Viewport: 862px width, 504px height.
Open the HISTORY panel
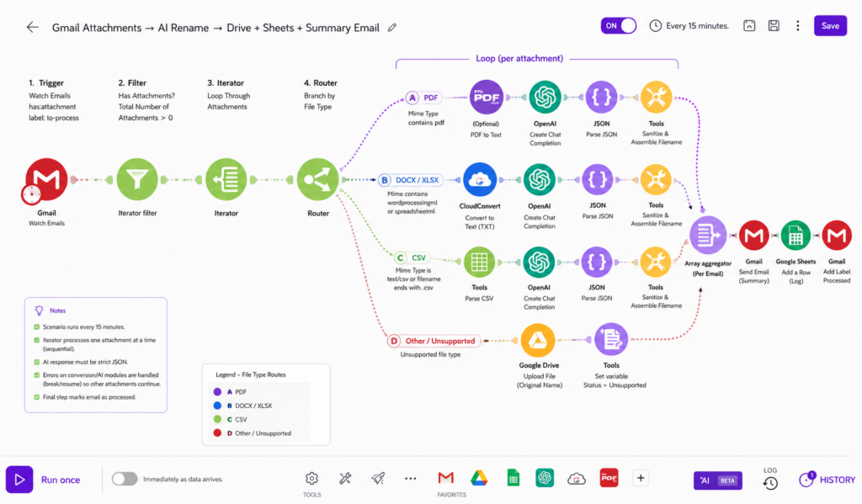coord(827,480)
